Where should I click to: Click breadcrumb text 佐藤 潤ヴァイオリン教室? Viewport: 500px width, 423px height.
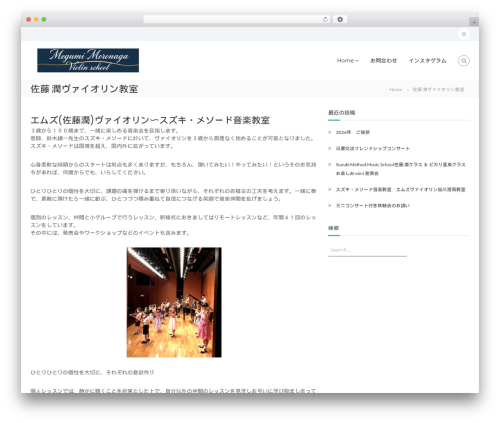pos(438,89)
